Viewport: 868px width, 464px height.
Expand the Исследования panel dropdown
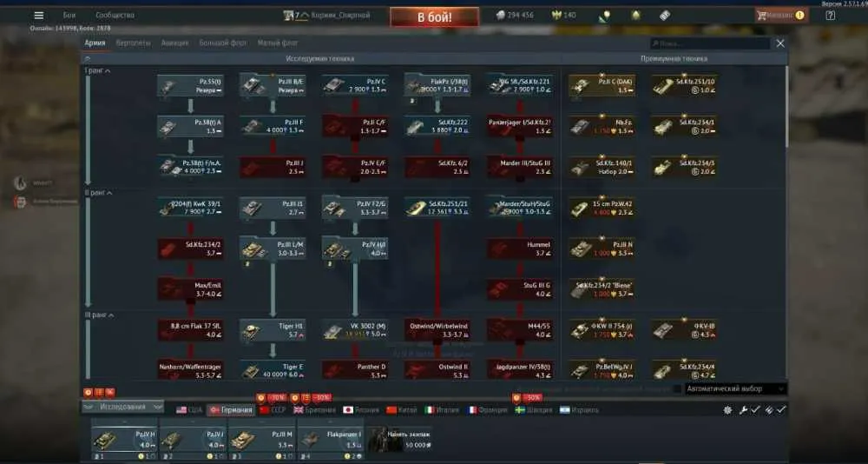[123, 407]
